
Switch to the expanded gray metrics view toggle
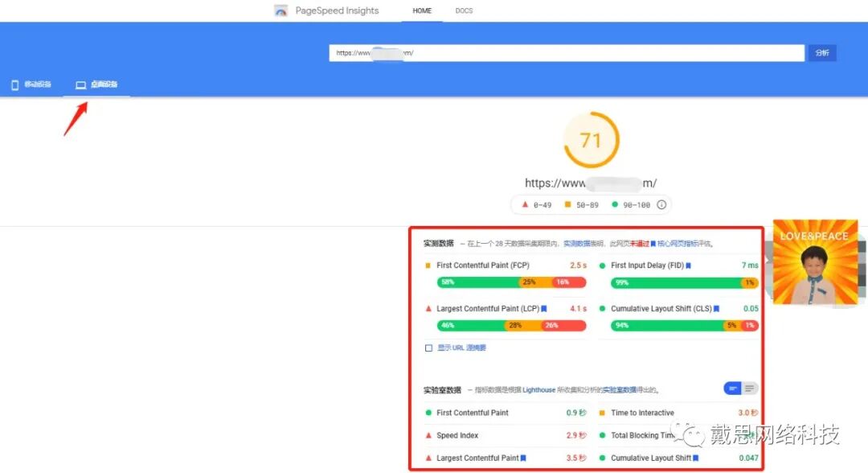749,389
